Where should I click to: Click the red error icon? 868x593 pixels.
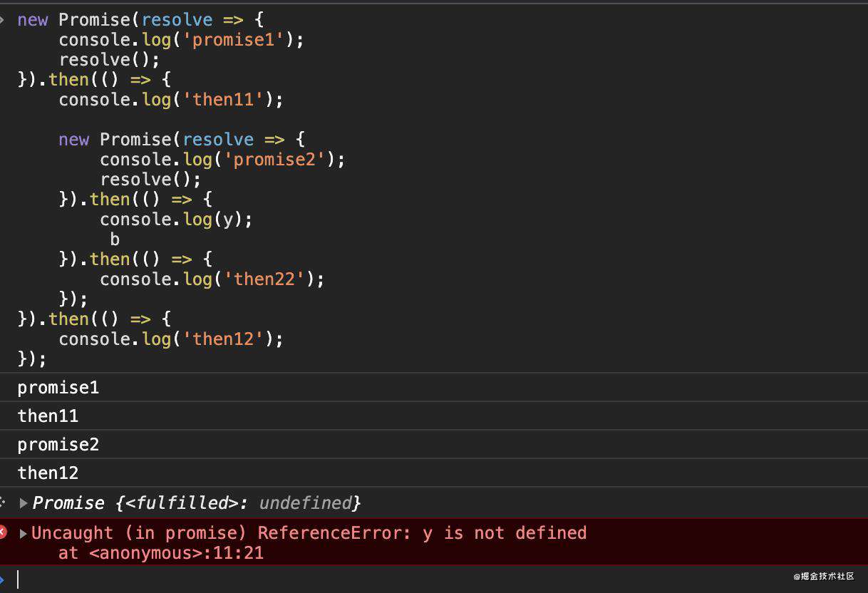pos(3,532)
